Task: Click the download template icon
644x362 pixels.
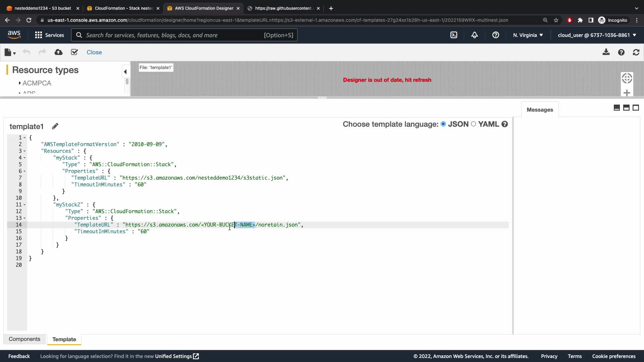Action: coord(606,52)
